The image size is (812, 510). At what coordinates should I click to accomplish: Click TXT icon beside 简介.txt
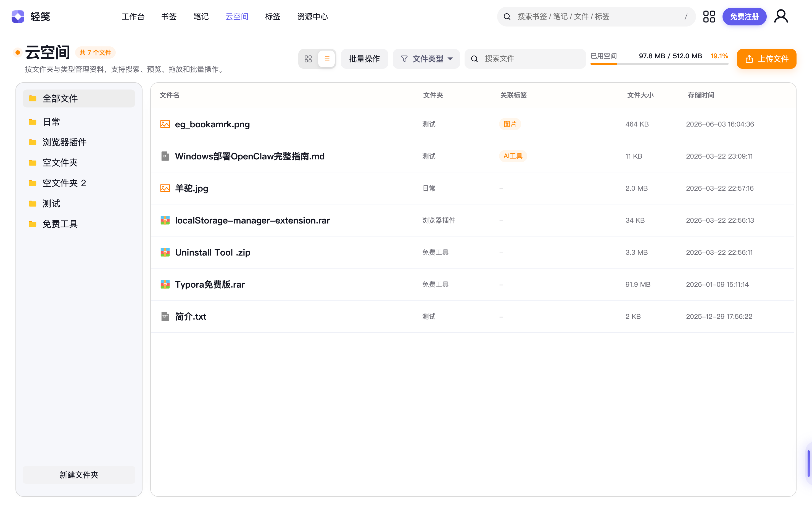(165, 316)
